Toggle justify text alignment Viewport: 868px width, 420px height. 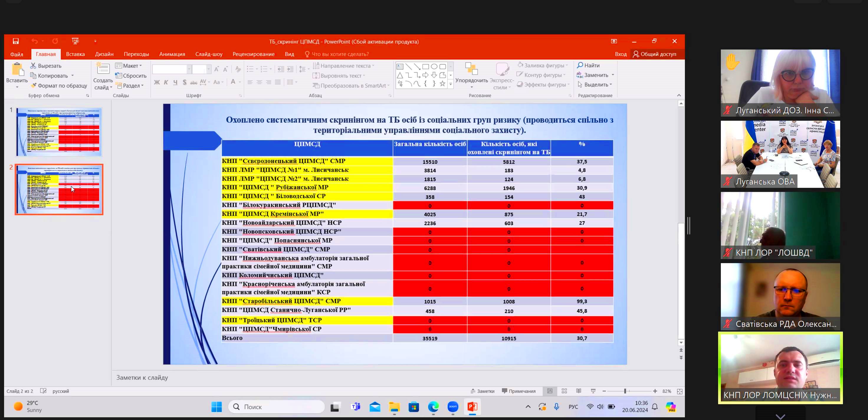(x=278, y=82)
